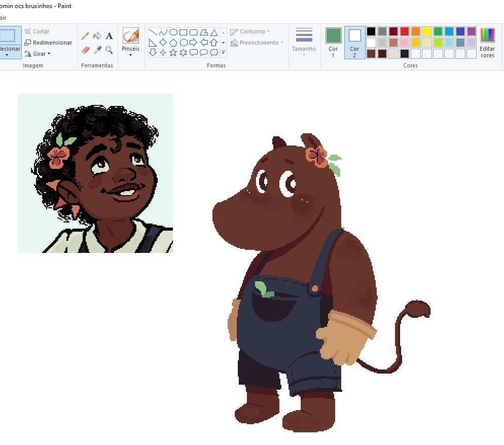
Task: Select the Fill bucket tool
Action: tap(97, 36)
